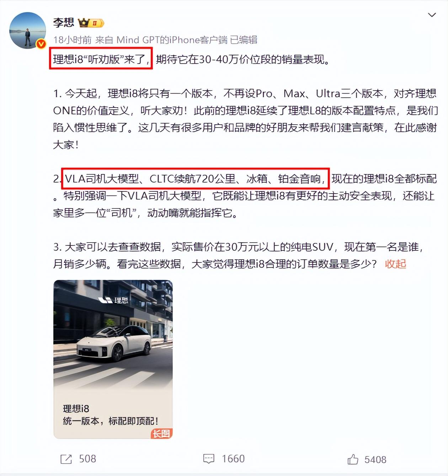Open the post options chevron menu

(x=432, y=15)
